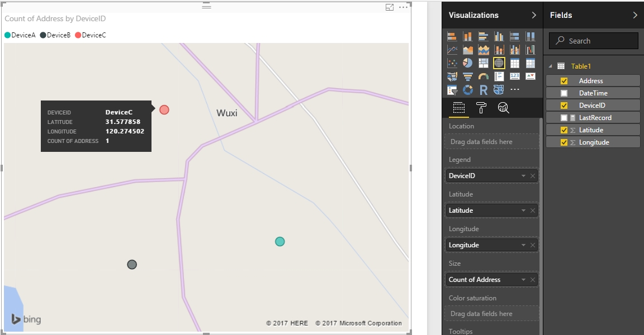Screen dimensions: 644x335
Task: Click the DeviceA legend entry
Action: (x=20, y=35)
